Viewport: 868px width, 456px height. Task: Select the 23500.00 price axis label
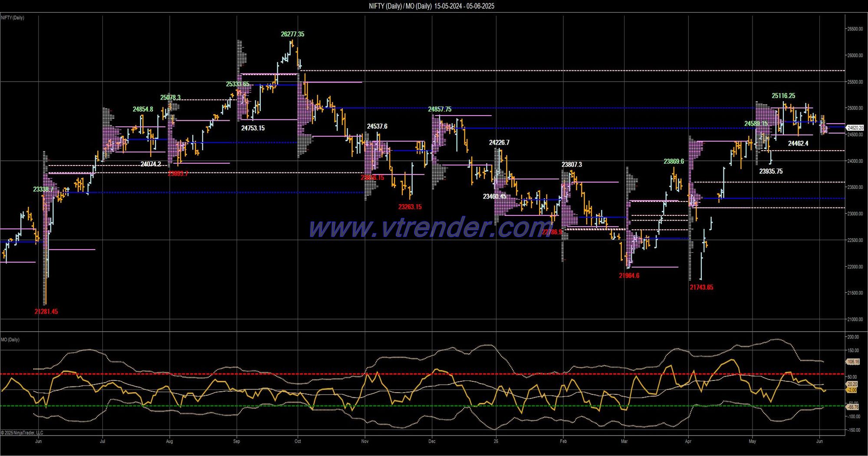click(x=855, y=188)
